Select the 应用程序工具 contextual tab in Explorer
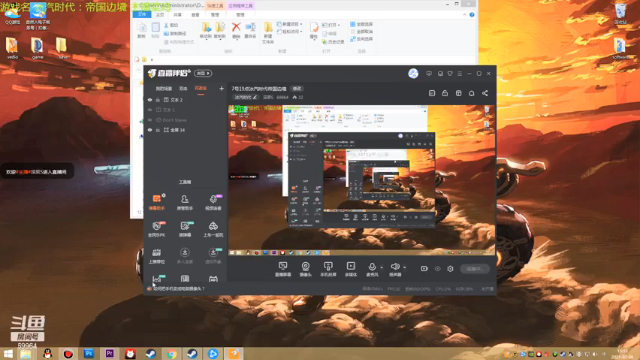 240,6
